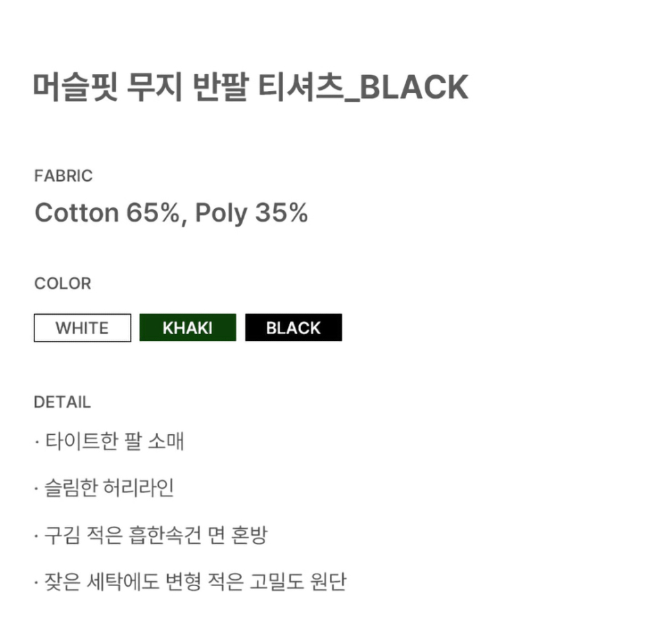The width and height of the screenshot is (663, 644).
Task: Pick the BLACK color swatch
Action: (294, 328)
